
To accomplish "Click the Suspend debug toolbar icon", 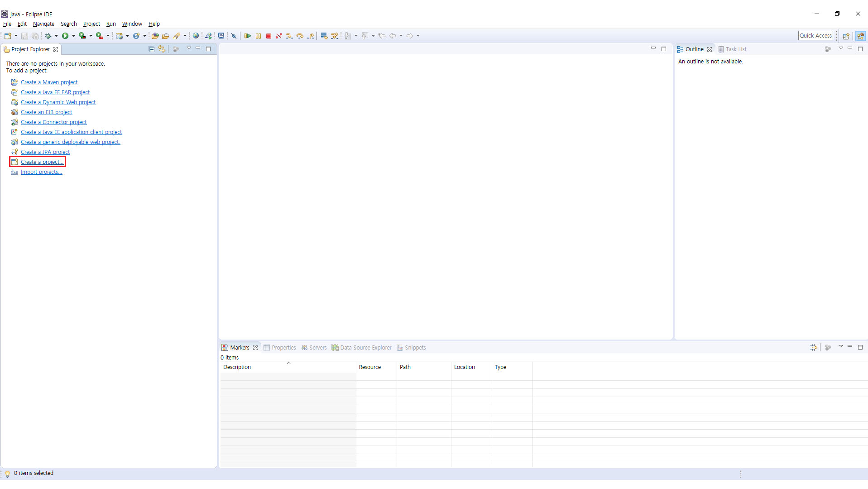I will click(x=258, y=36).
